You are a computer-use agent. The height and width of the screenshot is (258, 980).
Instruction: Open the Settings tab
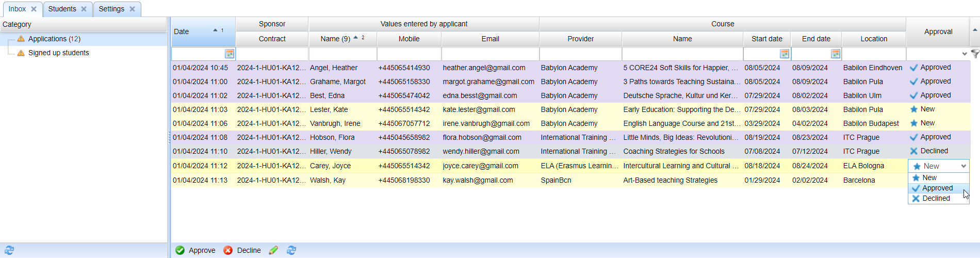(x=111, y=9)
